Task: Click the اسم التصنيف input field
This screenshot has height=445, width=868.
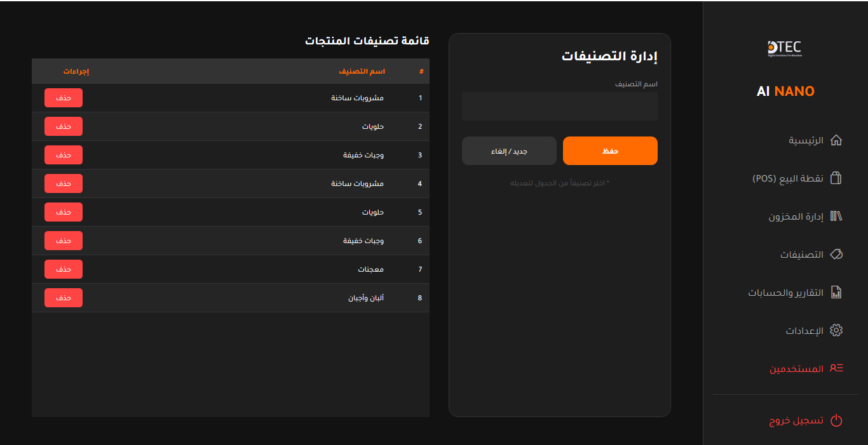Action: pyautogui.click(x=559, y=106)
